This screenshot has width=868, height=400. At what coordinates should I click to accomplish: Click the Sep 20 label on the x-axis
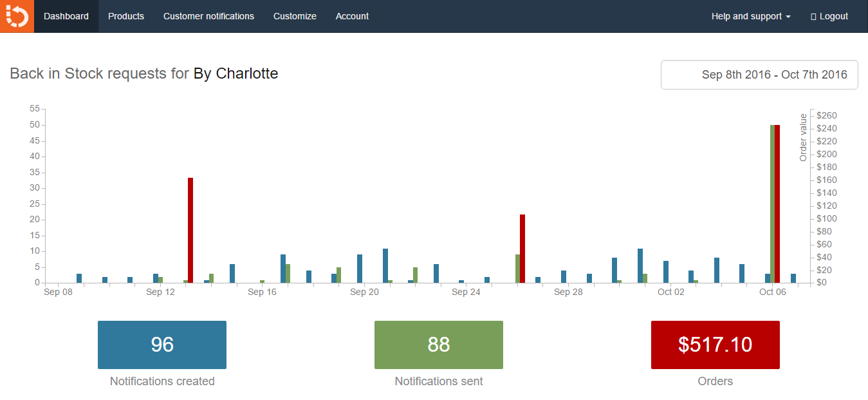pos(364,292)
